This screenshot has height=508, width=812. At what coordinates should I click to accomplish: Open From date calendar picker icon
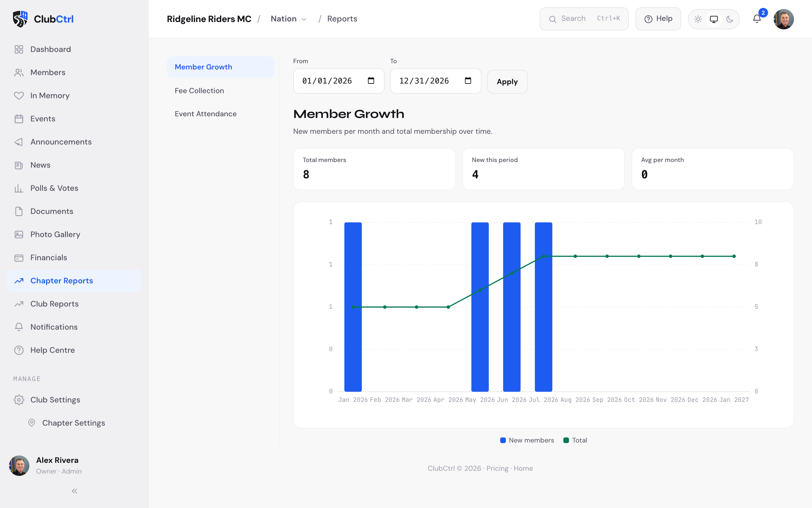371,81
